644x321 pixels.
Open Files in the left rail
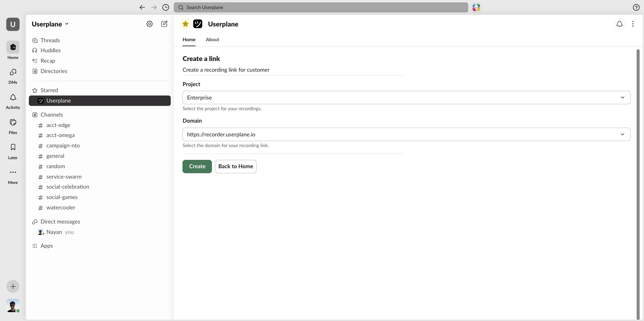[13, 126]
